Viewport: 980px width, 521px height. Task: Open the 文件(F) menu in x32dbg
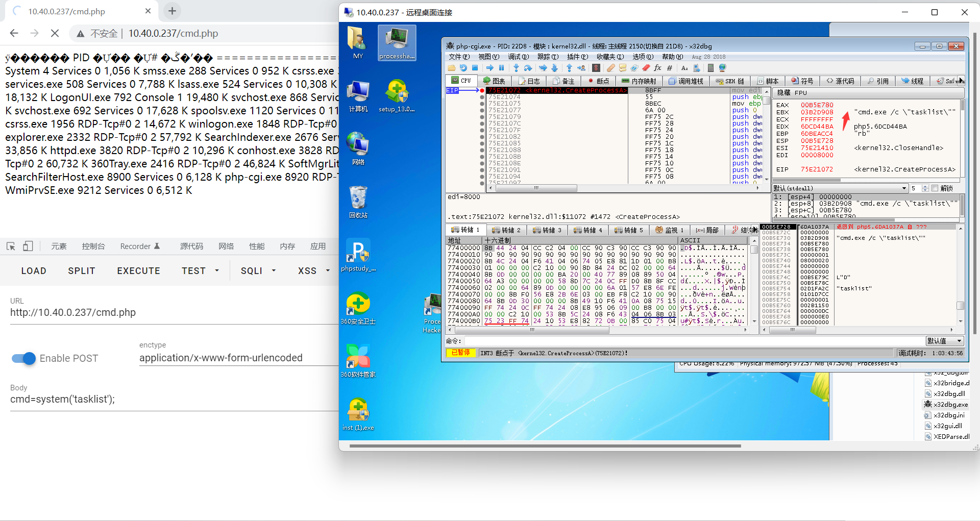click(459, 57)
